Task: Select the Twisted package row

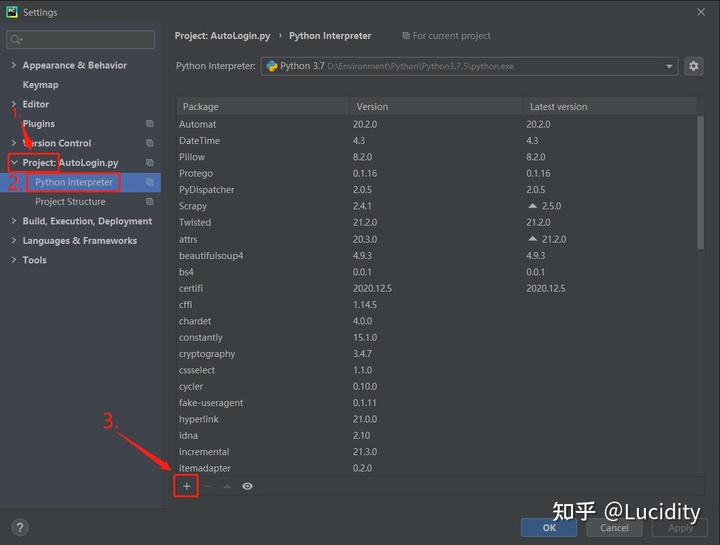Action: [437, 222]
